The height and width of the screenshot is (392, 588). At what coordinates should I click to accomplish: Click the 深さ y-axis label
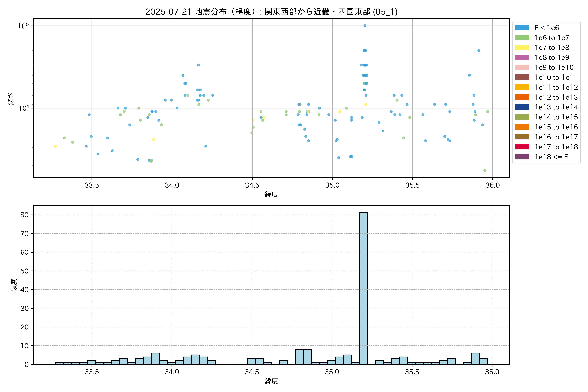click(x=11, y=99)
